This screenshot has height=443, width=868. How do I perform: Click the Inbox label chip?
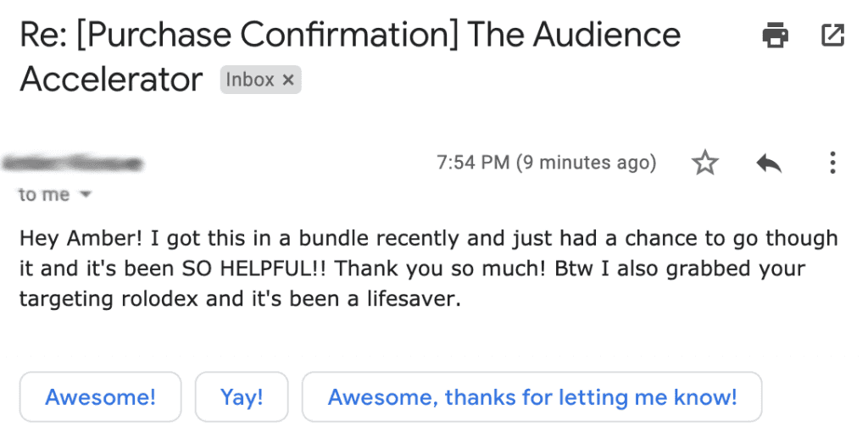click(250, 80)
